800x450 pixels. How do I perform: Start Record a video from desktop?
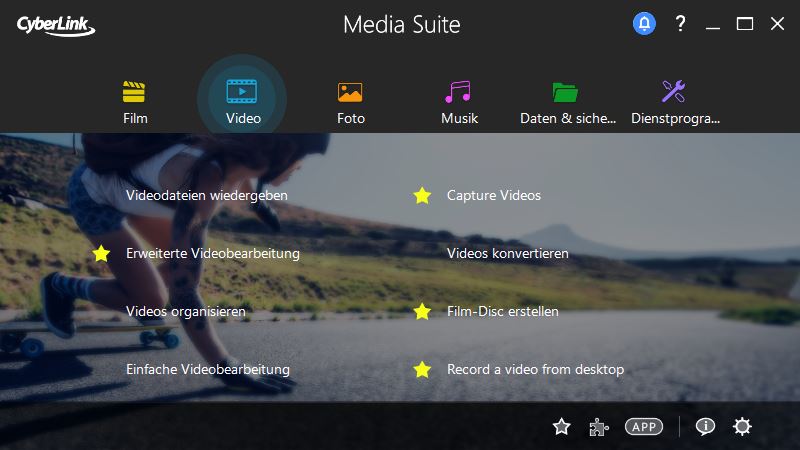[x=535, y=369]
